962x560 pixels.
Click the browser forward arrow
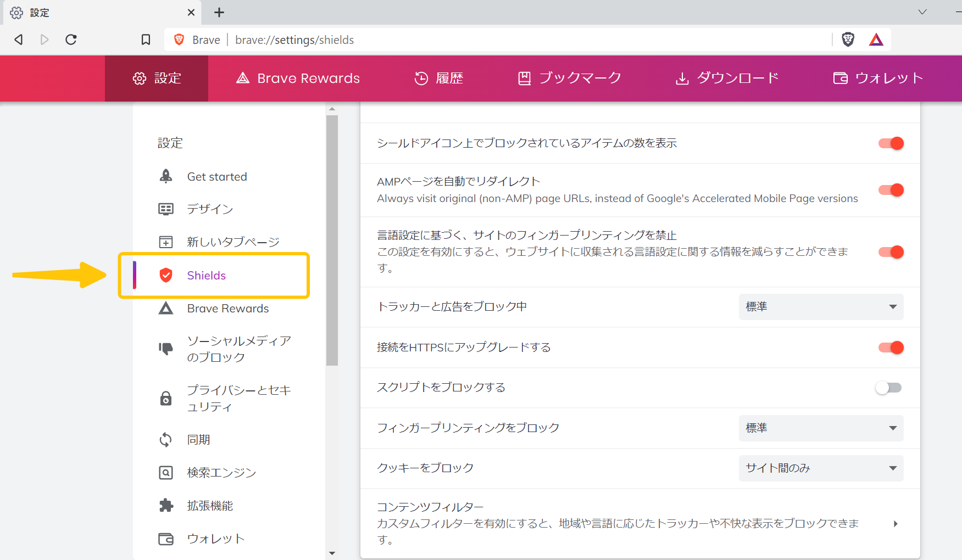pos(45,40)
